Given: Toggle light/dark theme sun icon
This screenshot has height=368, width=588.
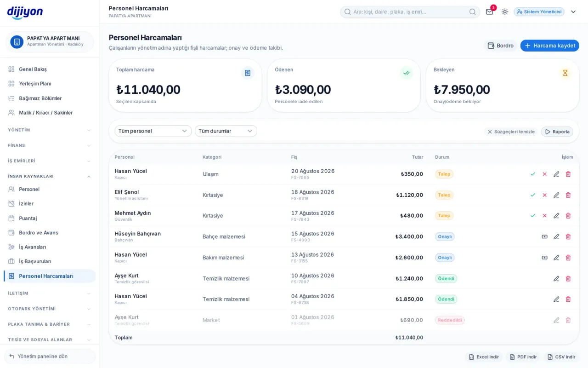Looking at the screenshot, I should point(505,11).
